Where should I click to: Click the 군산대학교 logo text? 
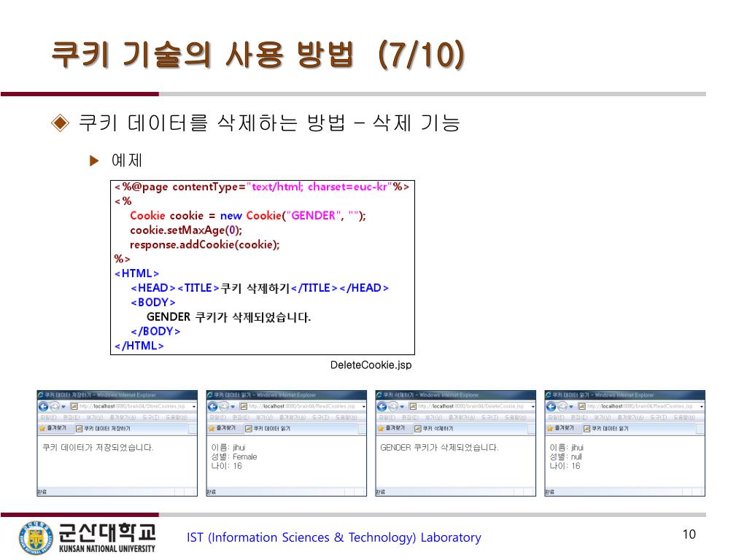pos(107,533)
